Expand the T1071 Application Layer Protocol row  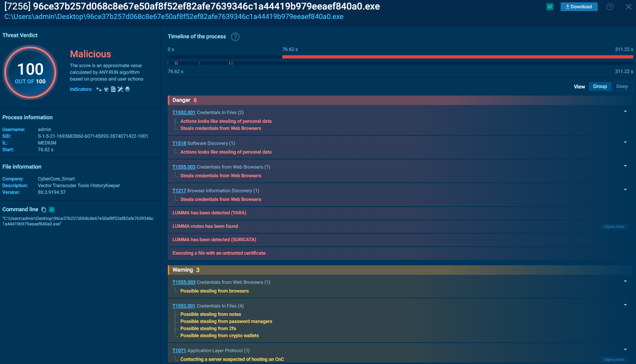point(625,350)
